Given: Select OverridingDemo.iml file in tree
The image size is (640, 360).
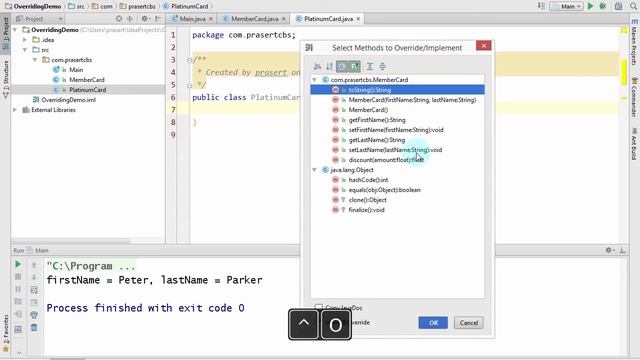Looking at the screenshot, I should pyautogui.click(x=68, y=100).
